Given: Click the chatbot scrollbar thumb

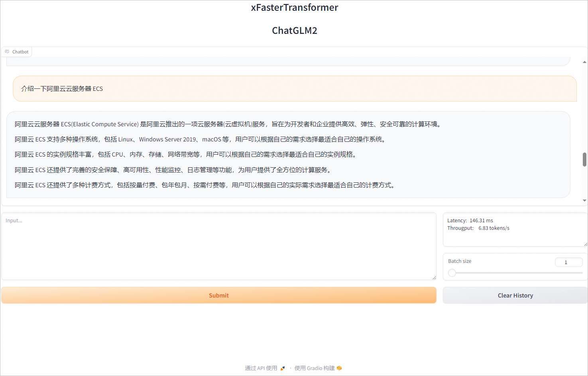Looking at the screenshot, I should pyautogui.click(x=584, y=159).
